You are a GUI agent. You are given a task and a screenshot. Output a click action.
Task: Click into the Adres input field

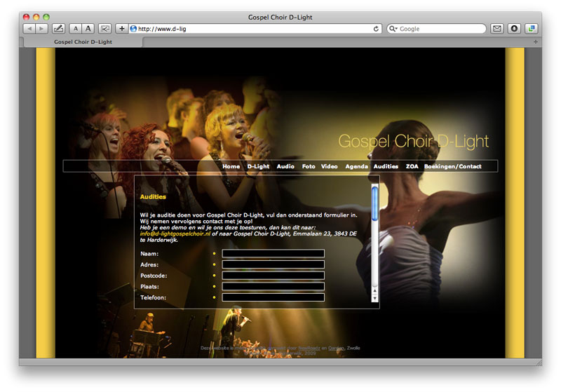click(x=273, y=264)
